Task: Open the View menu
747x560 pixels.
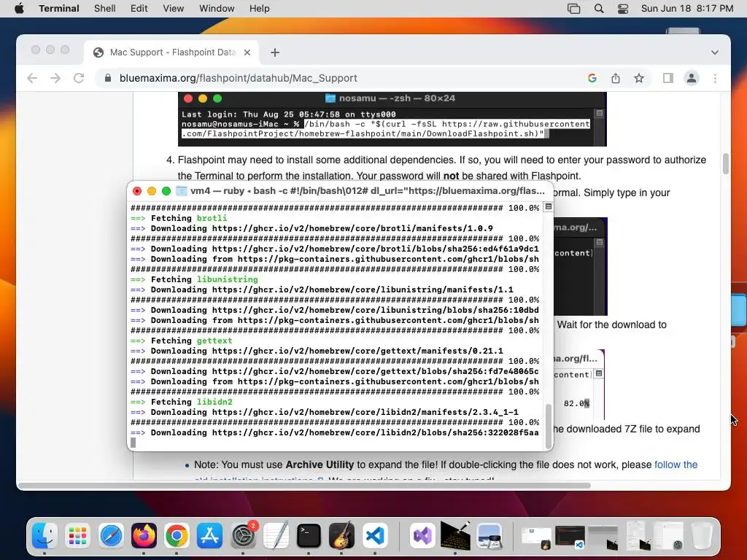Action: [174, 8]
